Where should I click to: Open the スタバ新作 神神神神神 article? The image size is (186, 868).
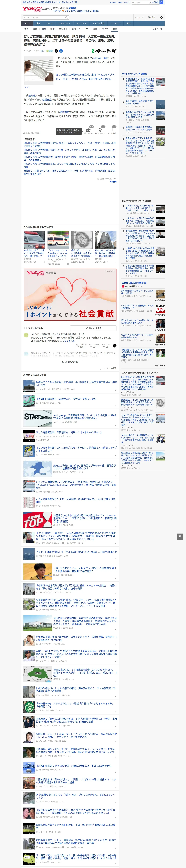(75, 705)
